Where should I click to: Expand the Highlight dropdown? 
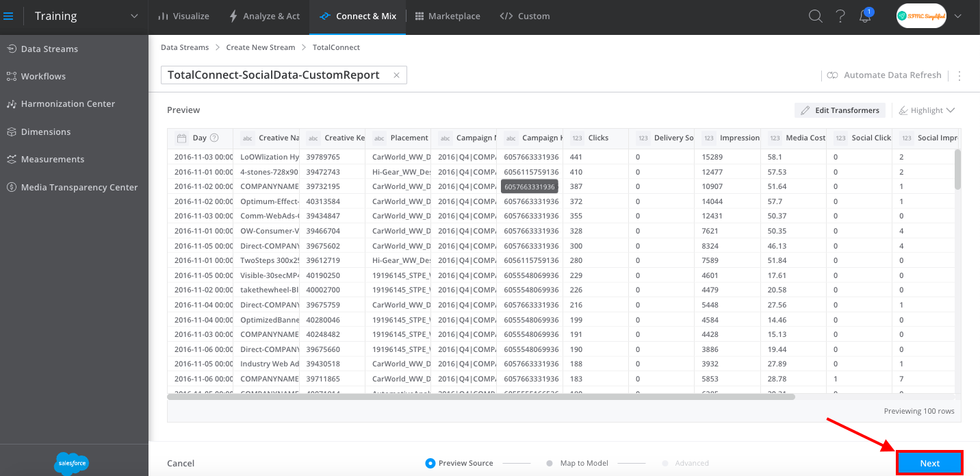[x=927, y=110]
